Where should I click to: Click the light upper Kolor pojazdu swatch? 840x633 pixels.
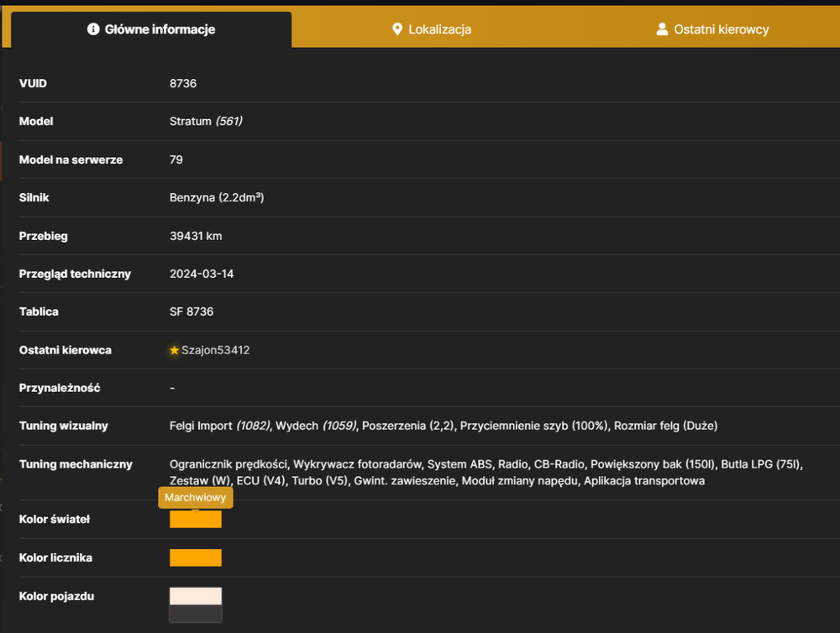coord(196,596)
